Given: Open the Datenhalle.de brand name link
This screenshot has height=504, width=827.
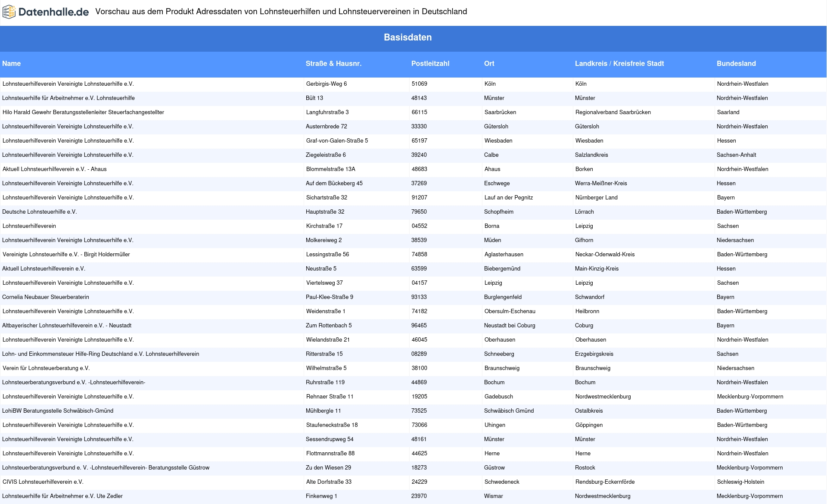Looking at the screenshot, I should point(54,12).
